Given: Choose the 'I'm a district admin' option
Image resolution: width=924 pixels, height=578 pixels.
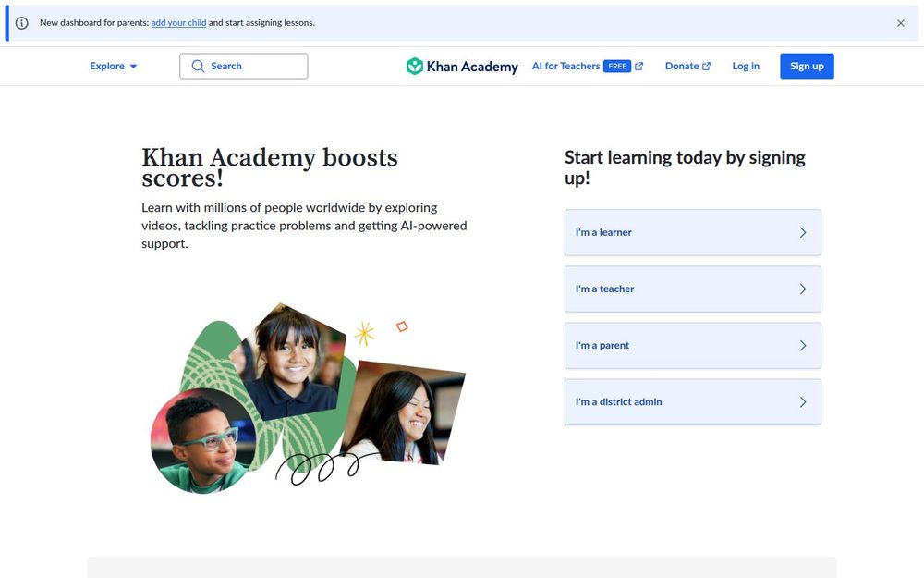Looking at the screenshot, I should [x=692, y=401].
